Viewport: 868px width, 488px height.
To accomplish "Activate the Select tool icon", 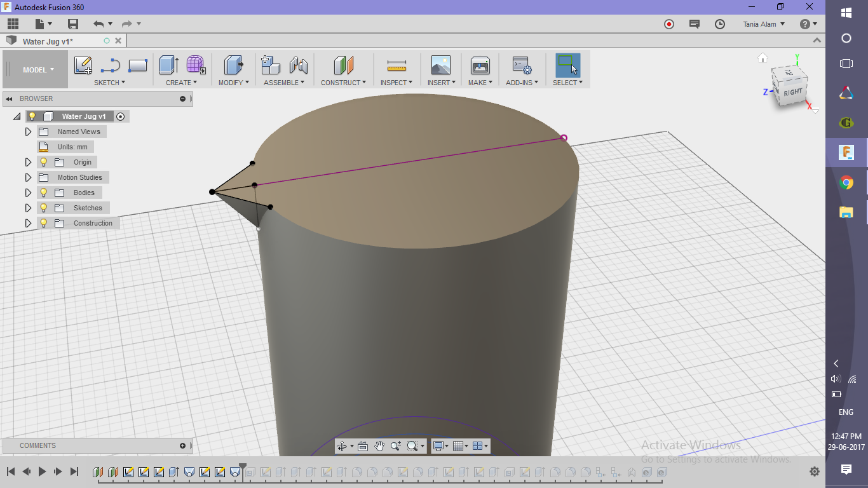I will [x=567, y=65].
